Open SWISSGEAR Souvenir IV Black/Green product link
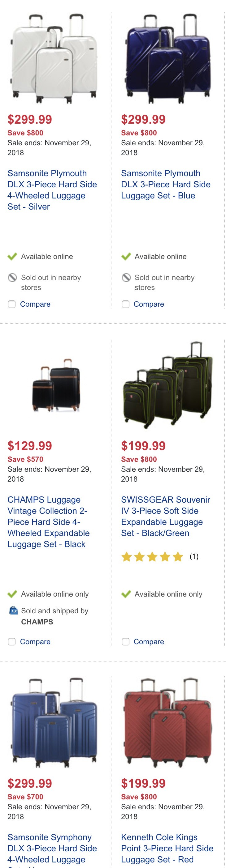Image resolution: width=226 pixels, height=868 pixels. tap(166, 517)
